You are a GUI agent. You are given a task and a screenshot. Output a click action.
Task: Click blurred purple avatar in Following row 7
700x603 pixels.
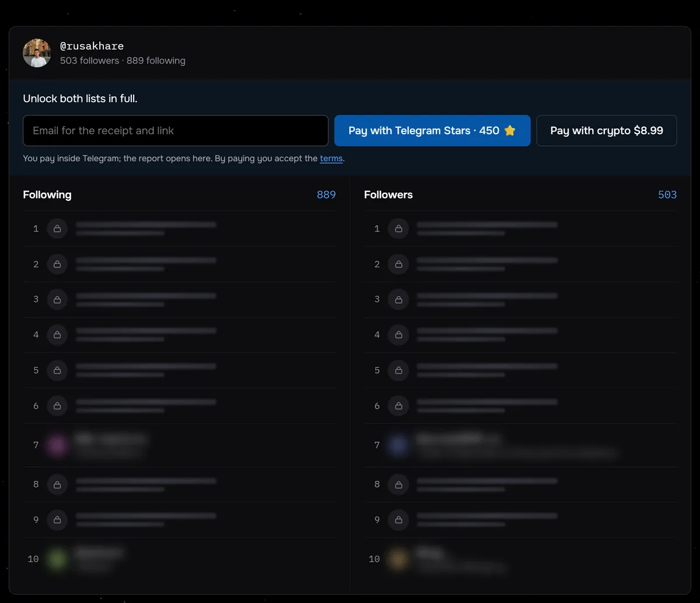tap(57, 445)
